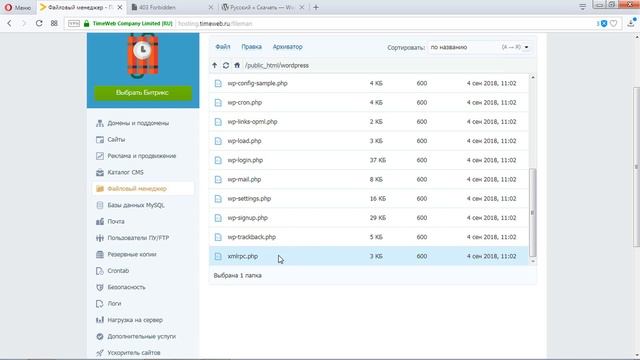
Task: Select xmlrpc.php file name
Action: (243, 256)
